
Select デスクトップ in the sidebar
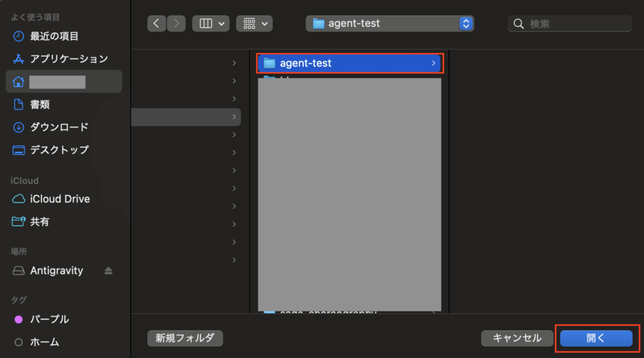click(x=59, y=150)
